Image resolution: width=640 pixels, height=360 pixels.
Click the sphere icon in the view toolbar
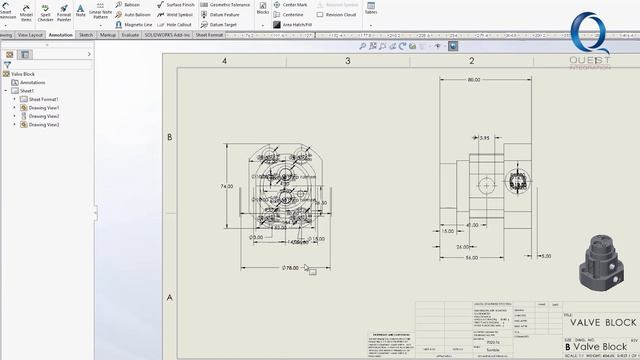(453, 46)
